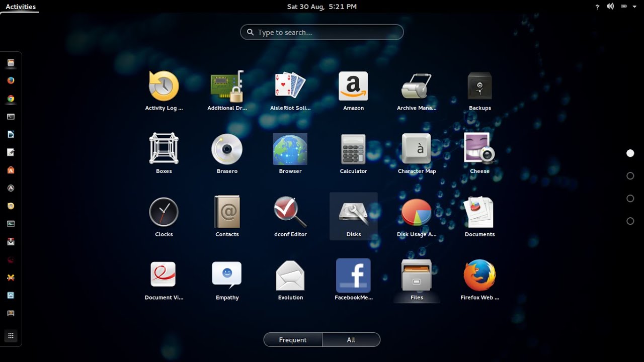Select the first page indicator dot
Viewport: 644px width, 362px height.
(630, 153)
